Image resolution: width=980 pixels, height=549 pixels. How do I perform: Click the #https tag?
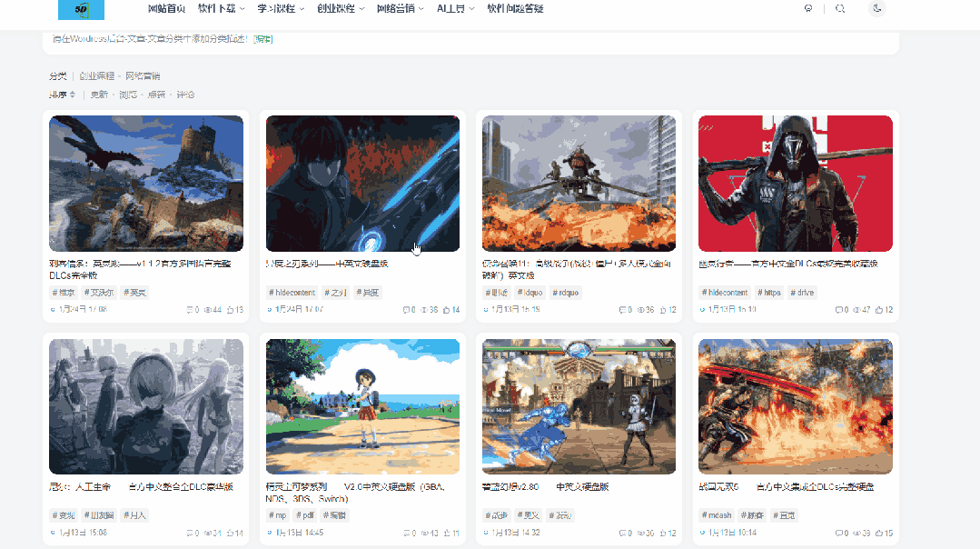769,293
